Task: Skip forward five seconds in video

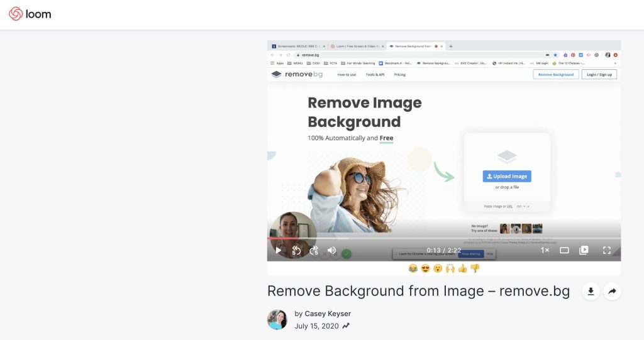Action: point(314,251)
